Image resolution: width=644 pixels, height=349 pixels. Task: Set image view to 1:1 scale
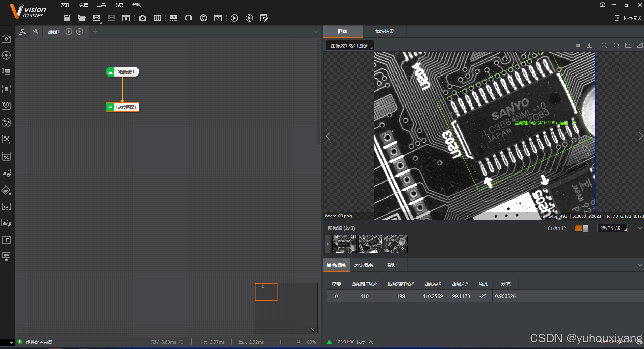click(628, 45)
